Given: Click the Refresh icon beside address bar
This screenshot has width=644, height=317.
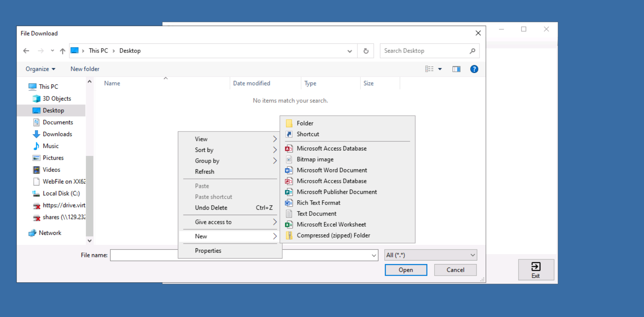Looking at the screenshot, I should pos(366,51).
